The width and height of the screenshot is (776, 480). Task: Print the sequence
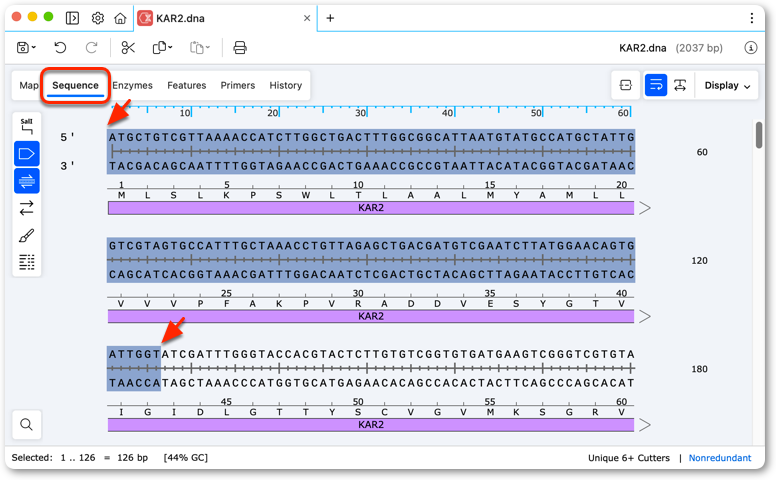(240, 48)
